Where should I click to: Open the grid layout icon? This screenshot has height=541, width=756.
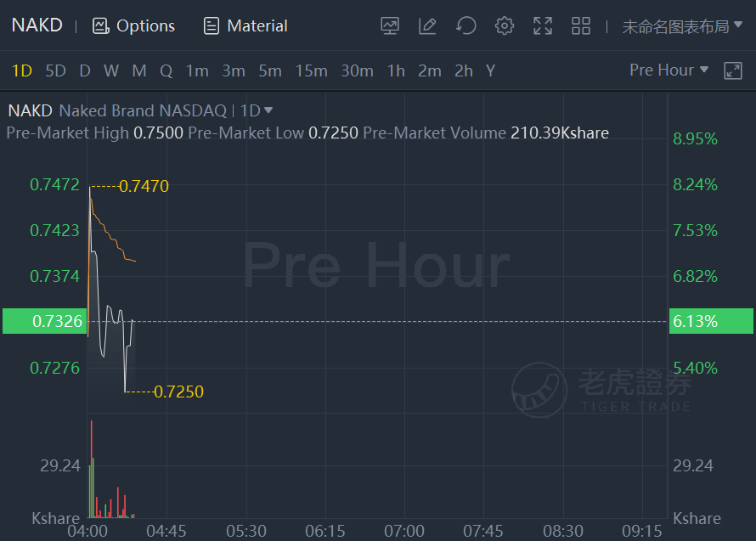(x=581, y=25)
